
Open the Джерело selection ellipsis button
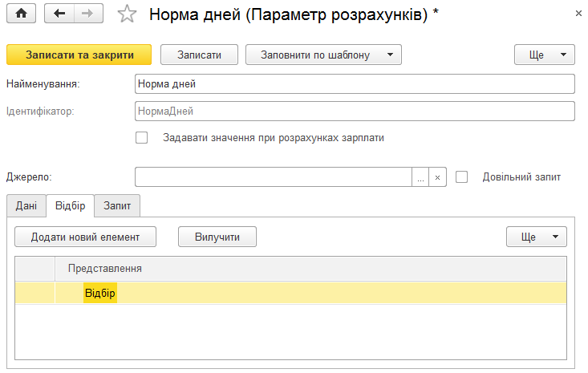pyautogui.click(x=420, y=177)
